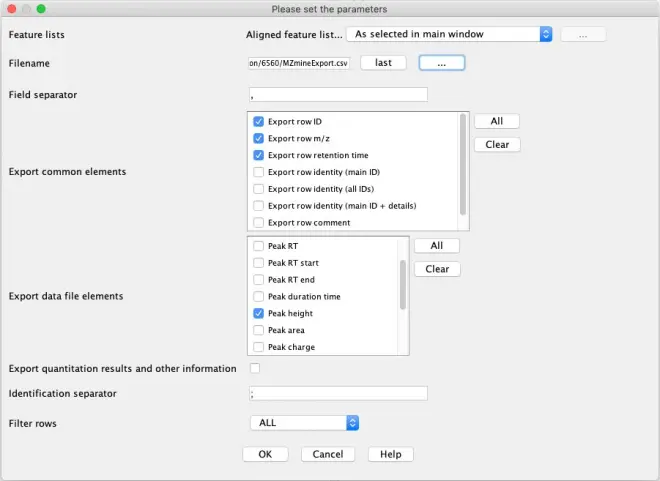The height and width of the screenshot is (481, 660).
Task: Click the Filename path text field
Action: pyautogui.click(x=299, y=63)
